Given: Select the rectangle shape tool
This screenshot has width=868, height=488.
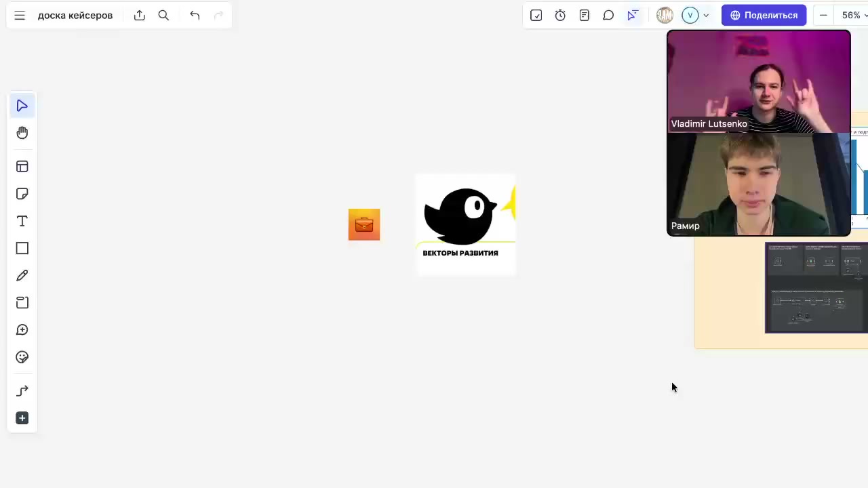Looking at the screenshot, I should pos(22,249).
